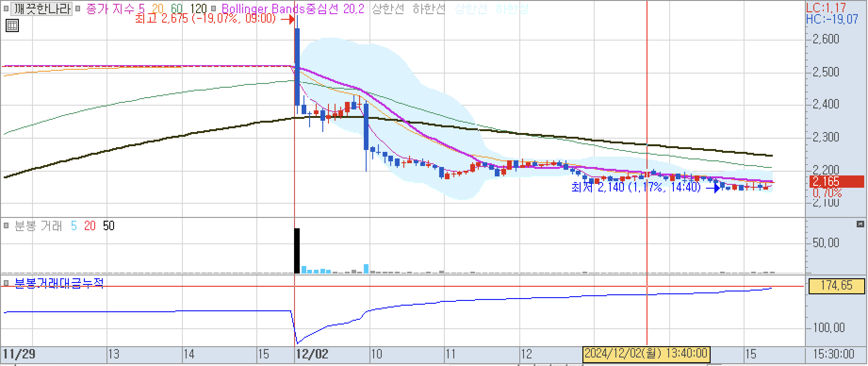Click the HC:-19,07 readout

click(833, 19)
